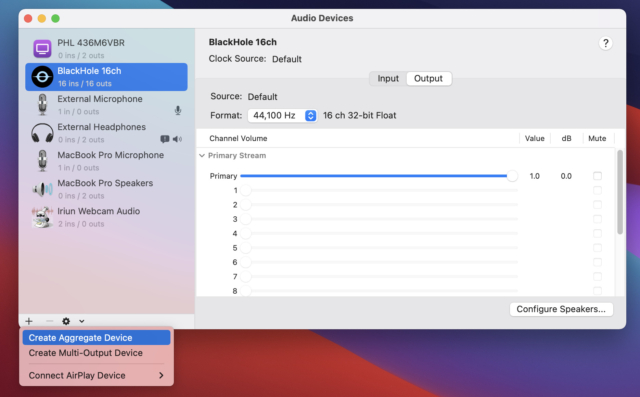Choose Create Multi-Output Device
The image size is (640, 397).
tap(96, 353)
